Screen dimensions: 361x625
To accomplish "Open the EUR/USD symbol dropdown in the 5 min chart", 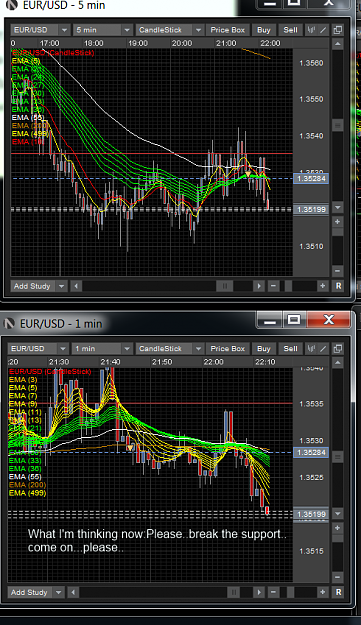I will [x=41, y=30].
